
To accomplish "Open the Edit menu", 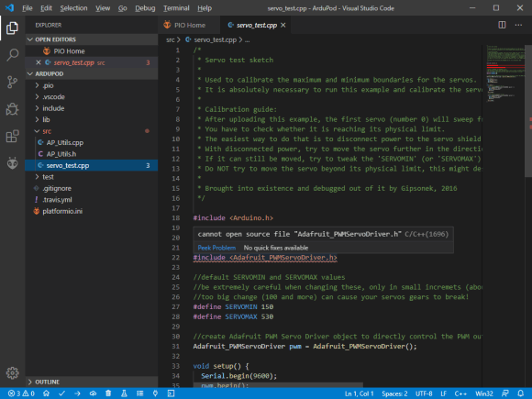I will tap(46, 8).
